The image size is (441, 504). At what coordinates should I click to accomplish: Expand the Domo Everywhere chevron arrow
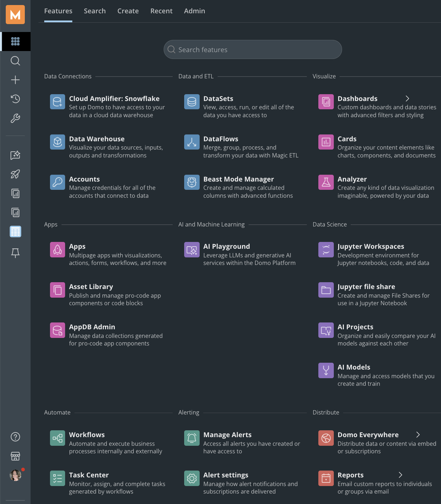coord(418,435)
